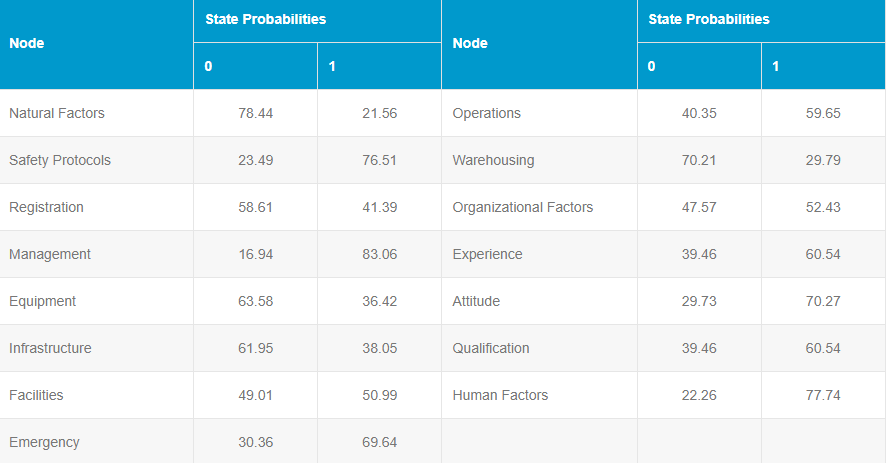Click Facilities state 1 value 50.99
The image size is (886, 463).
point(379,395)
